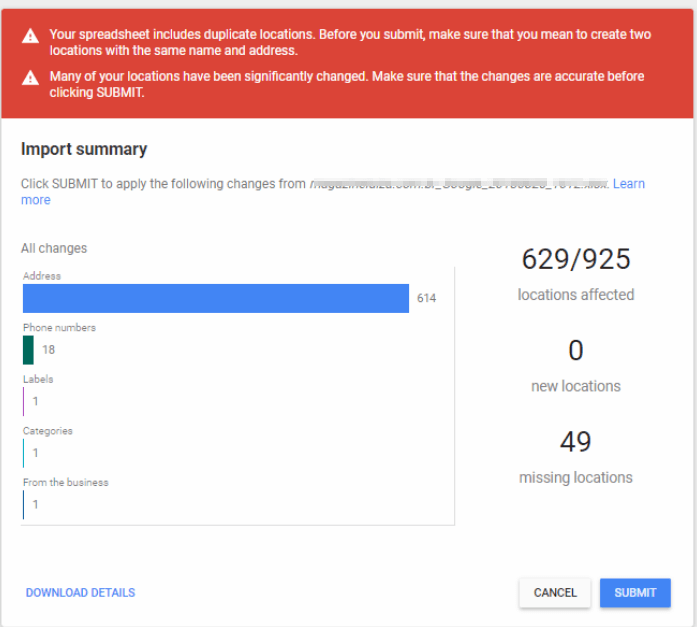Click the significantly changed warning triangle icon
697x627 pixels.
[32, 77]
